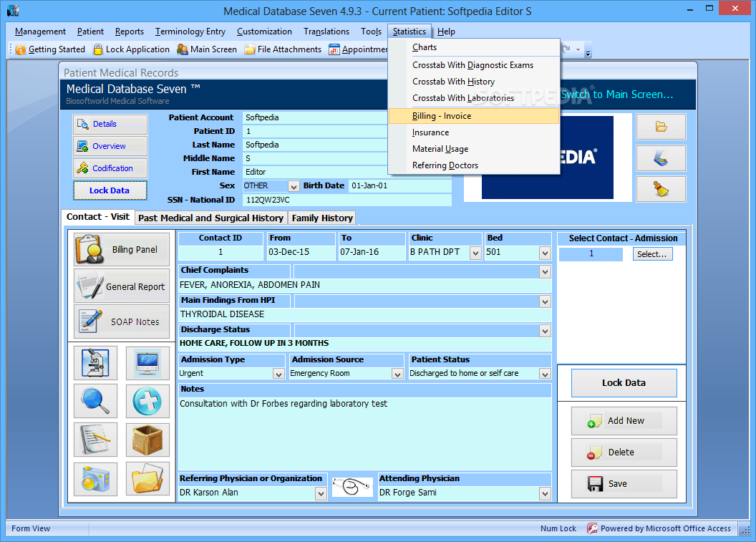The height and width of the screenshot is (542, 756).
Task: Select Charts from the Statistics menu
Action: point(474,47)
